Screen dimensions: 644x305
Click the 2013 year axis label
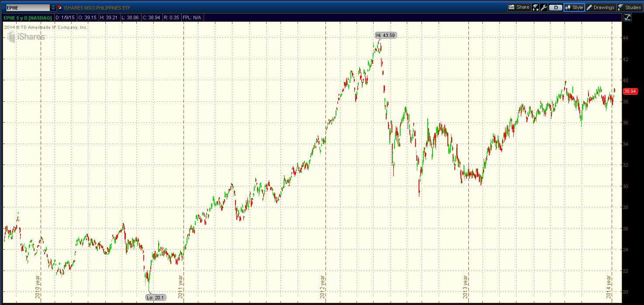pyautogui.click(x=465, y=287)
